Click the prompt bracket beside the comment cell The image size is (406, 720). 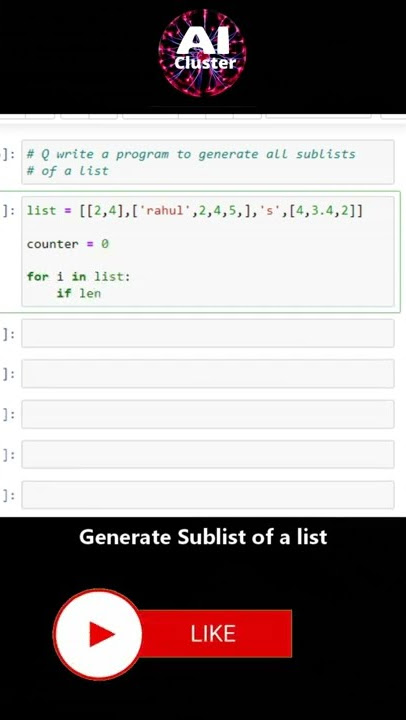click(8, 154)
